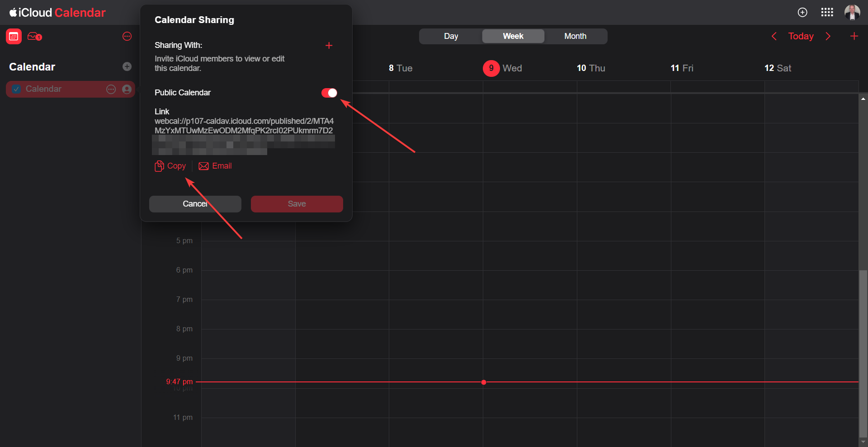Screen dimensions: 868x447
Task: Go to next week chevron
Action: [828, 36]
